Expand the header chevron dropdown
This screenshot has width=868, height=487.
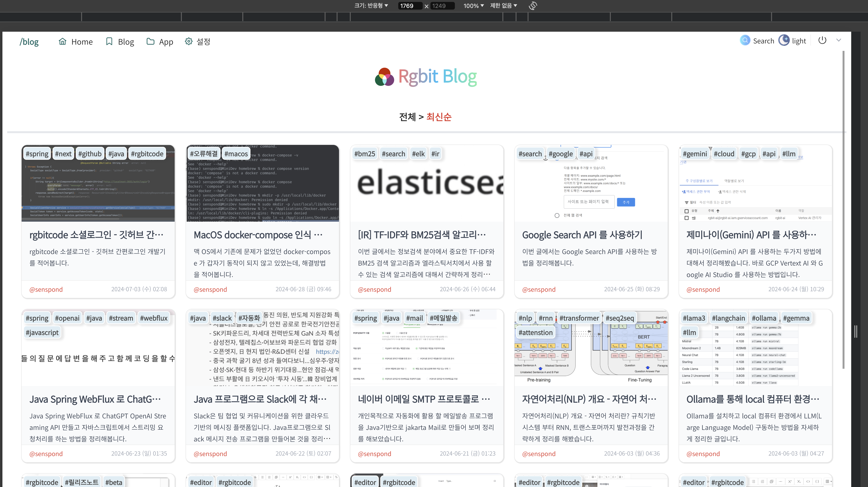pos(839,40)
